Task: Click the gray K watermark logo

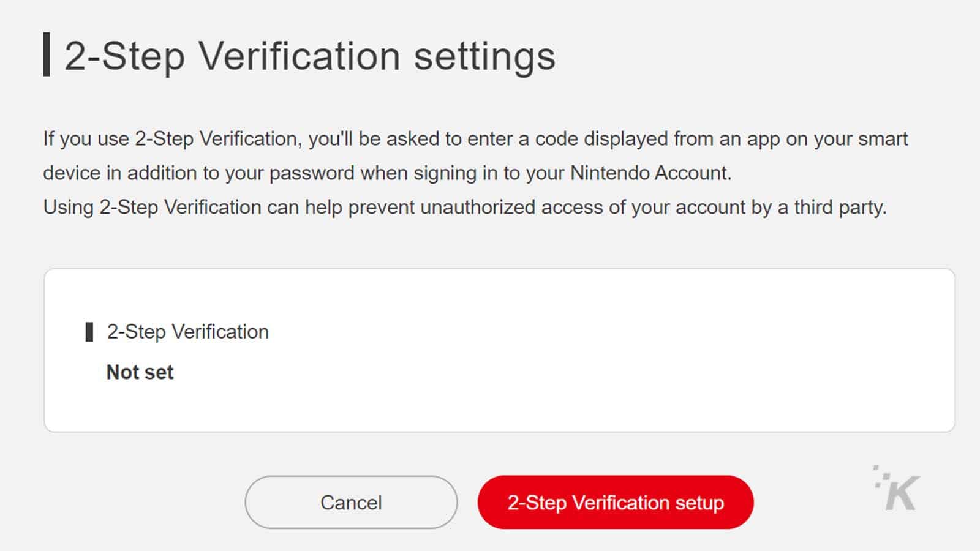Action: pos(897,489)
